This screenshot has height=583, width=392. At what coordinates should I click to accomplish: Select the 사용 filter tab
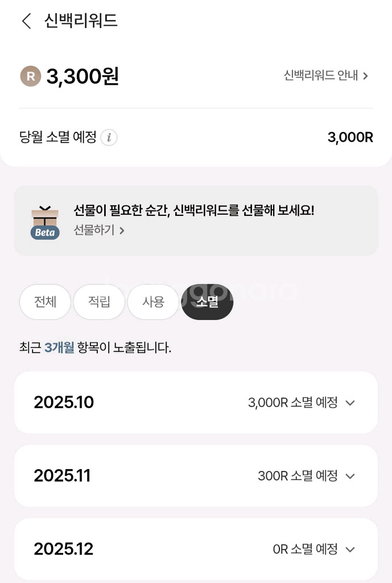point(153,302)
